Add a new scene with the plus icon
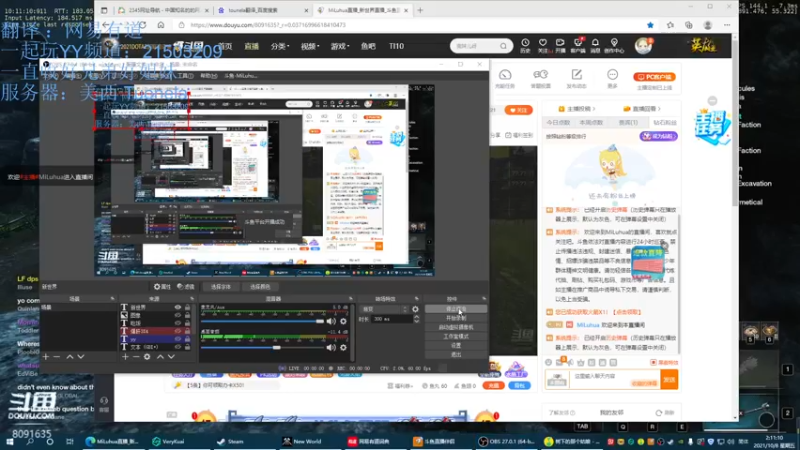 point(45,357)
